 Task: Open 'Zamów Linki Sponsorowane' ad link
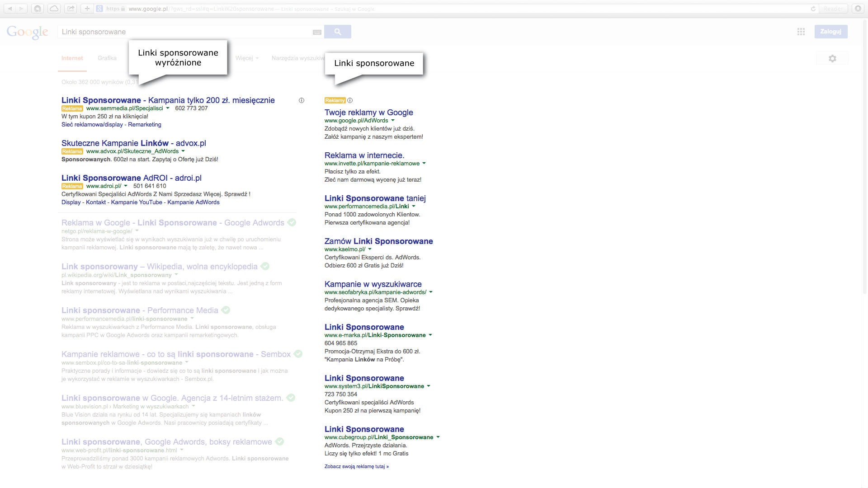[379, 241]
